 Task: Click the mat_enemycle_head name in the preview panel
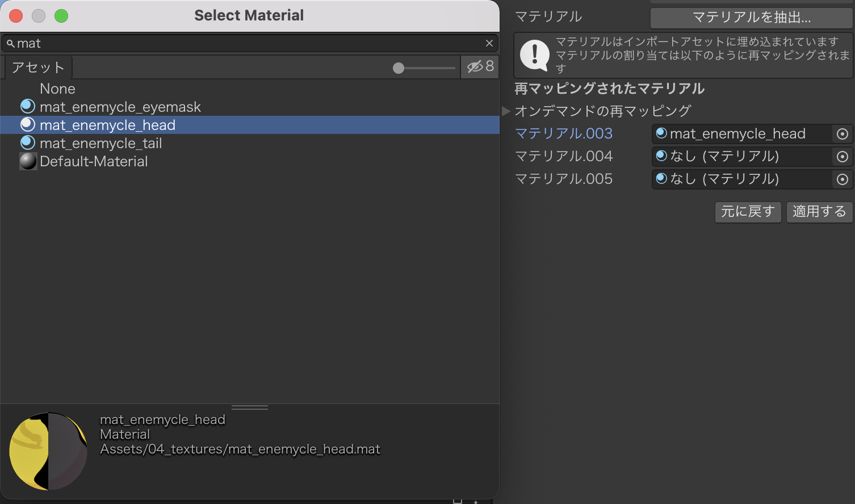pos(163,419)
